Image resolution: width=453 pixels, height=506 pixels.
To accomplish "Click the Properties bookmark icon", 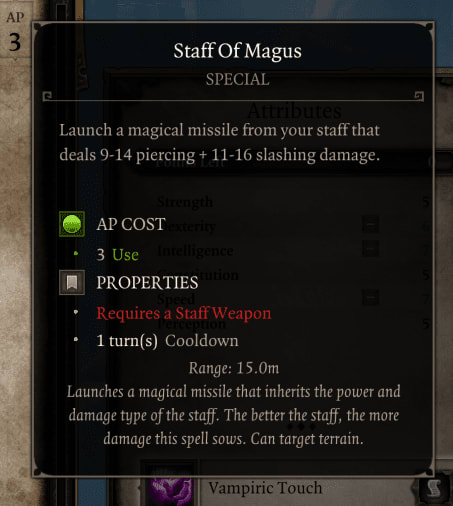I will point(72,283).
